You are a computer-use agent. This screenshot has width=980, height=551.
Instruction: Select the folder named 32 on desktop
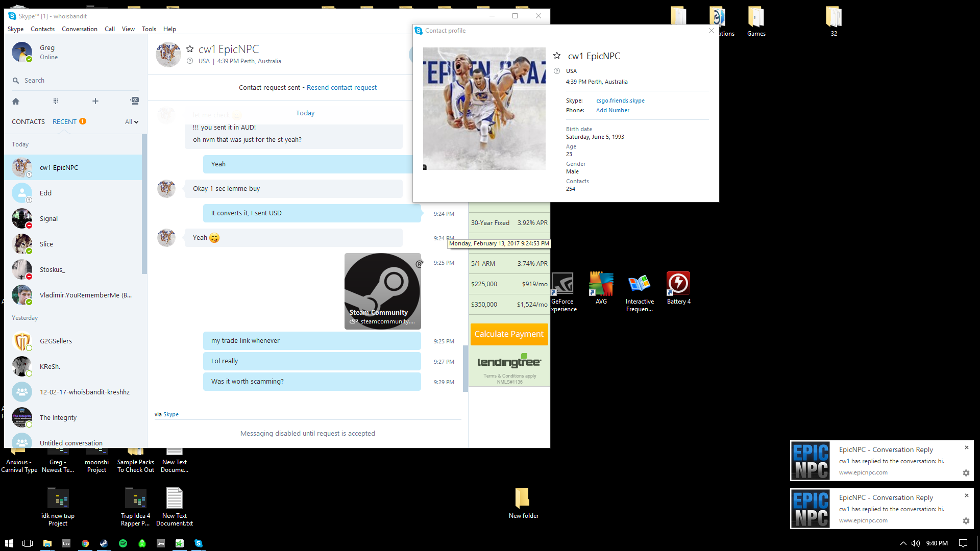pos(834,21)
